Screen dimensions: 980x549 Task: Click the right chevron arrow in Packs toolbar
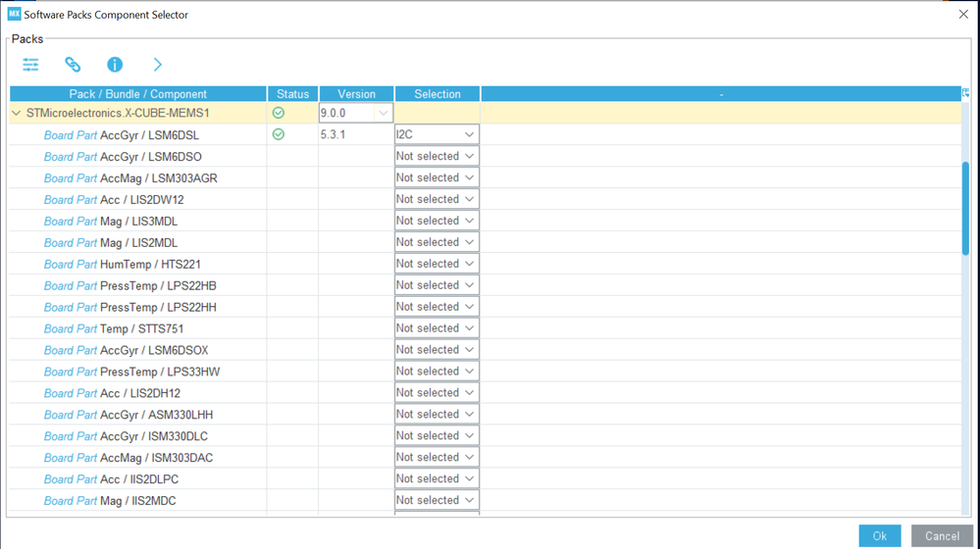click(158, 65)
